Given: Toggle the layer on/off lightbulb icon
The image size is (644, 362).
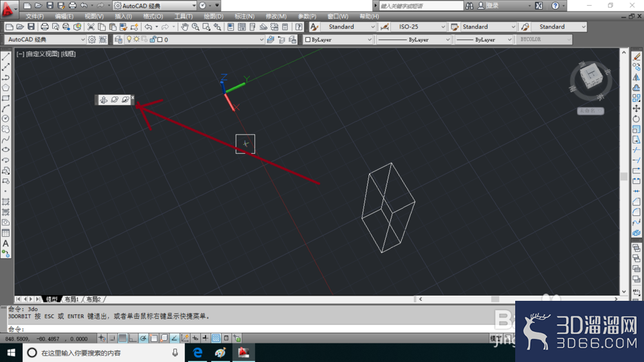Looking at the screenshot, I should (x=129, y=39).
